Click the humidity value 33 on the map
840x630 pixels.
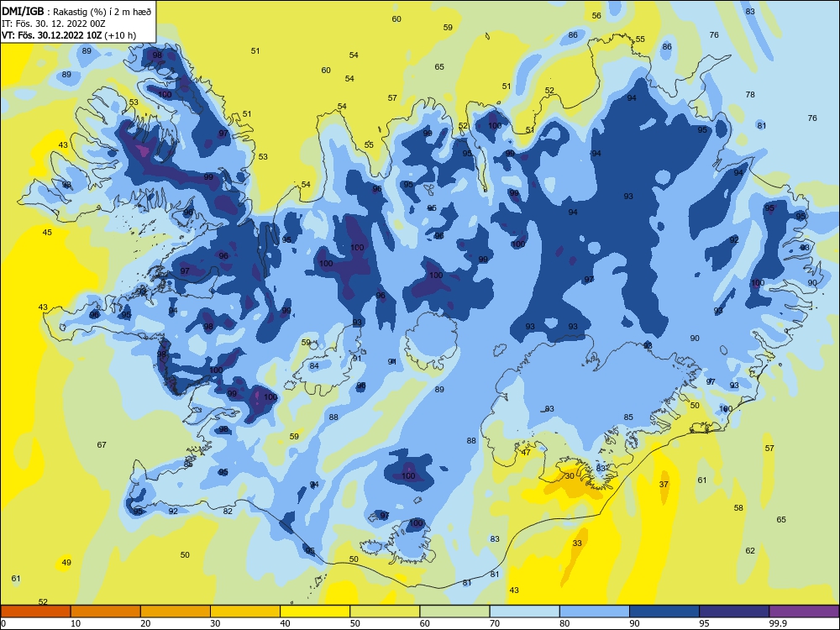click(x=577, y=543)
